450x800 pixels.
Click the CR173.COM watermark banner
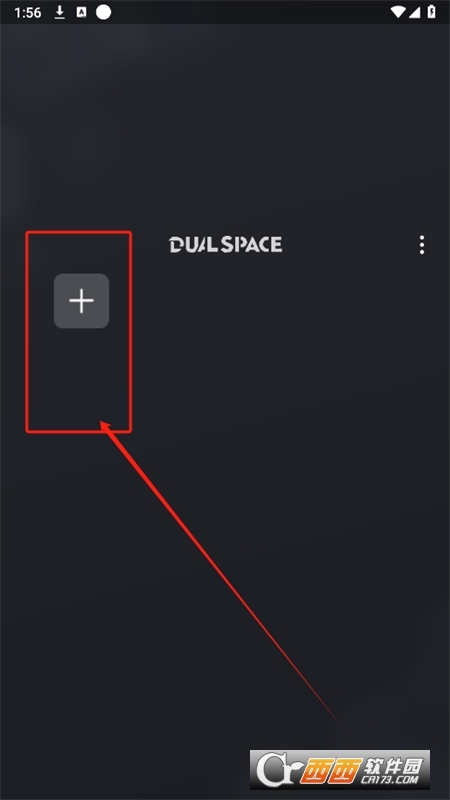pyautogui.click(x=340, y=769)
